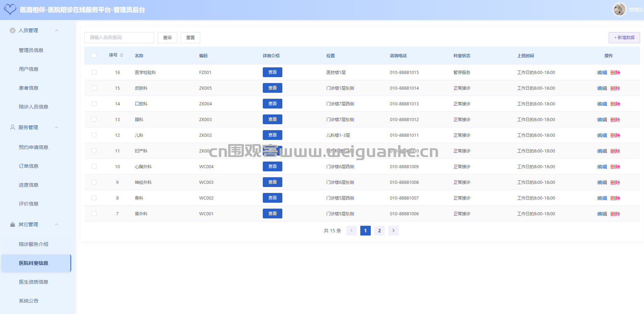644x314 pixels.
Task: Select the checkbox for 儿科 row
Action: 94,135
